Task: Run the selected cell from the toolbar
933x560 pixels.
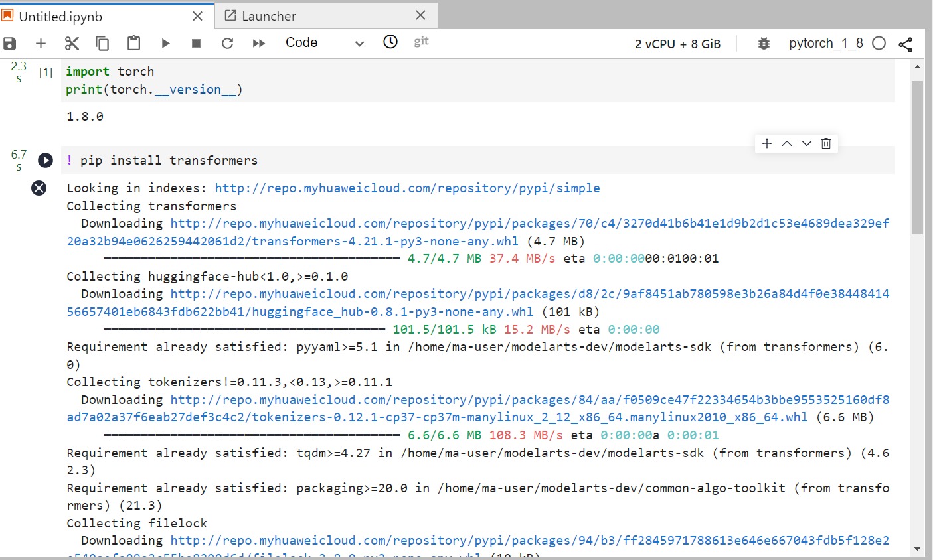Action: coord(165,44)
